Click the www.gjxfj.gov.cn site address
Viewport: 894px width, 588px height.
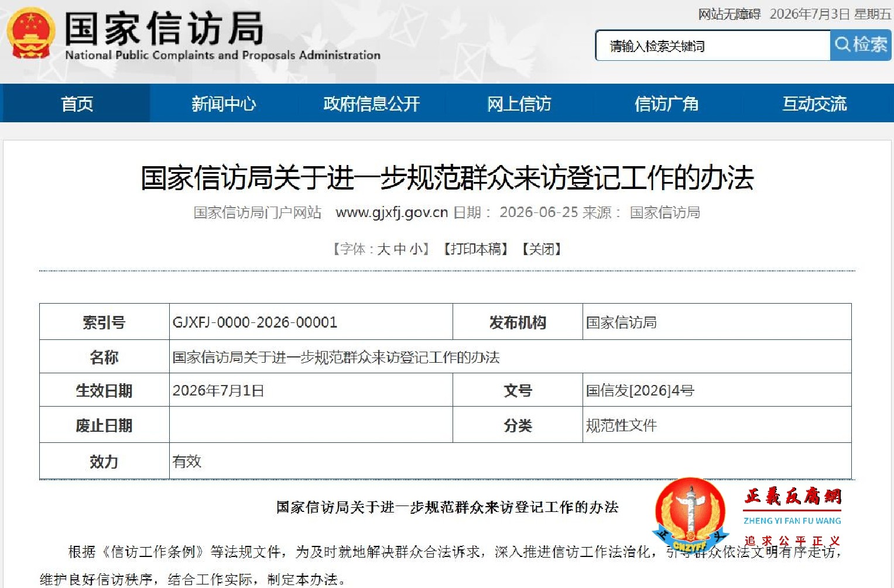click(392, 212)
